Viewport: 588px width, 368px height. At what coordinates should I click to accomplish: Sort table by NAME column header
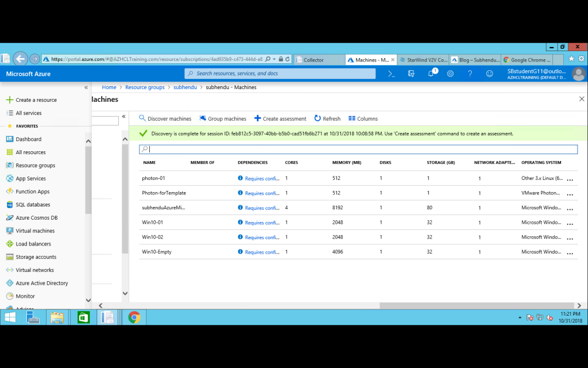click(149, 163)
